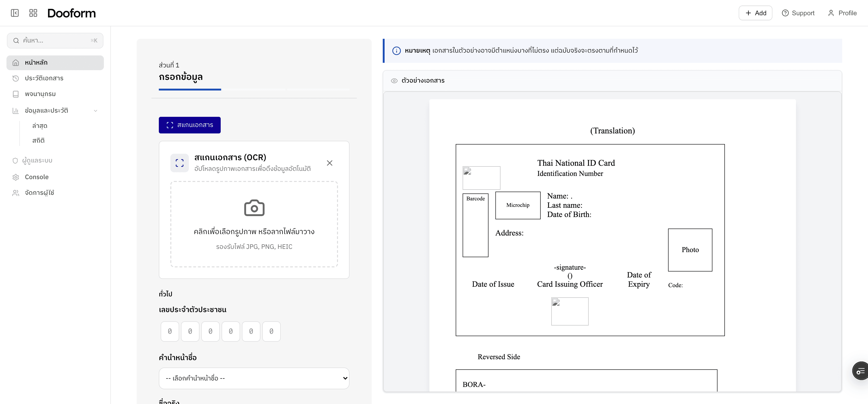Open ประวัติเอกสาร from the sidebar
Image resolution: width=868 pixels, height=404 pixels.
coord(45,78)
